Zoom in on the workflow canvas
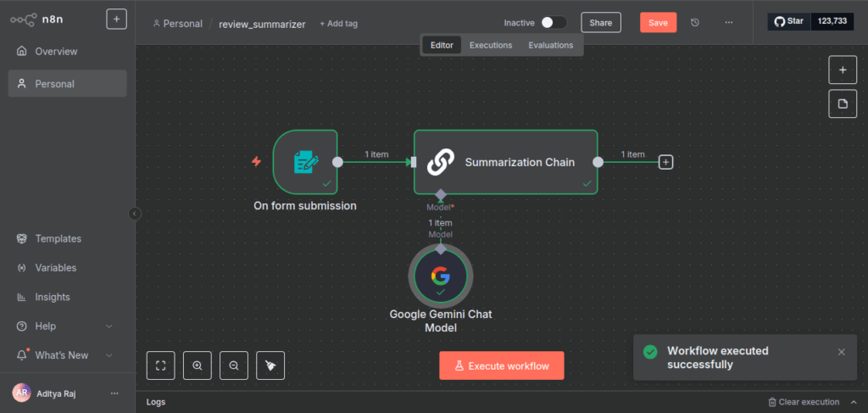The height and width of the screenshot is (413, 868). coord(198,366)
